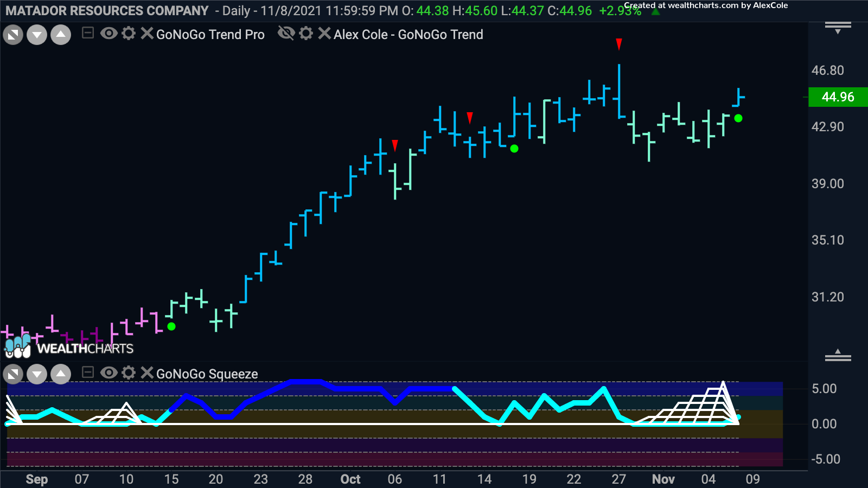Show the hidden Alex Cole GoNoGo Trend
Viewport: 868px width, 488px height.
(x=286, y=34)
